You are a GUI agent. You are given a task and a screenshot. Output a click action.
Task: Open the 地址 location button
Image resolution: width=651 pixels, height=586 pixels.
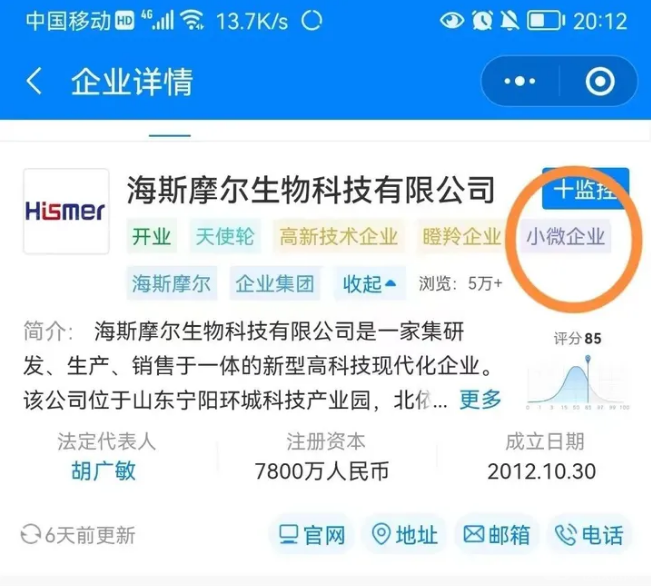(404, 535)
